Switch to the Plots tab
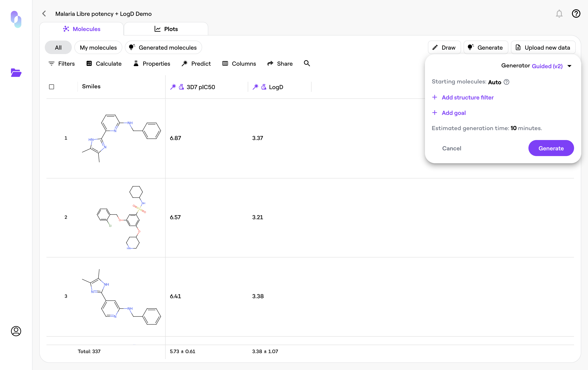This screenshot has width=588, height=370. point(166,29)
